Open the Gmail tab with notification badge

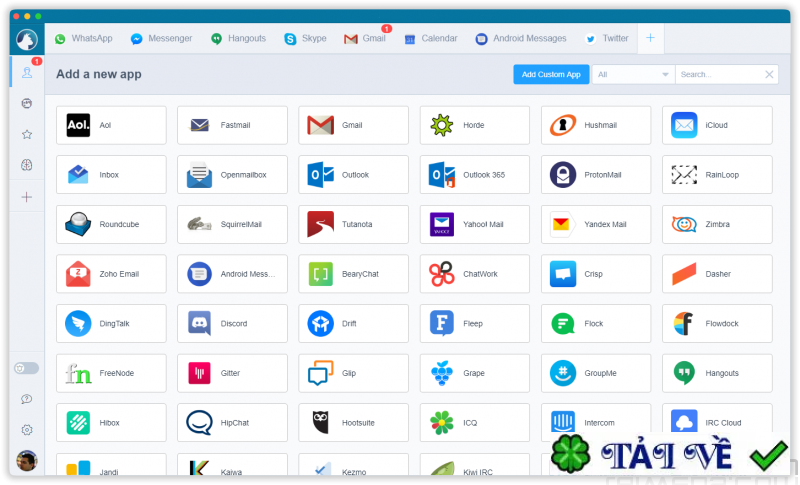tap(365, 38)
